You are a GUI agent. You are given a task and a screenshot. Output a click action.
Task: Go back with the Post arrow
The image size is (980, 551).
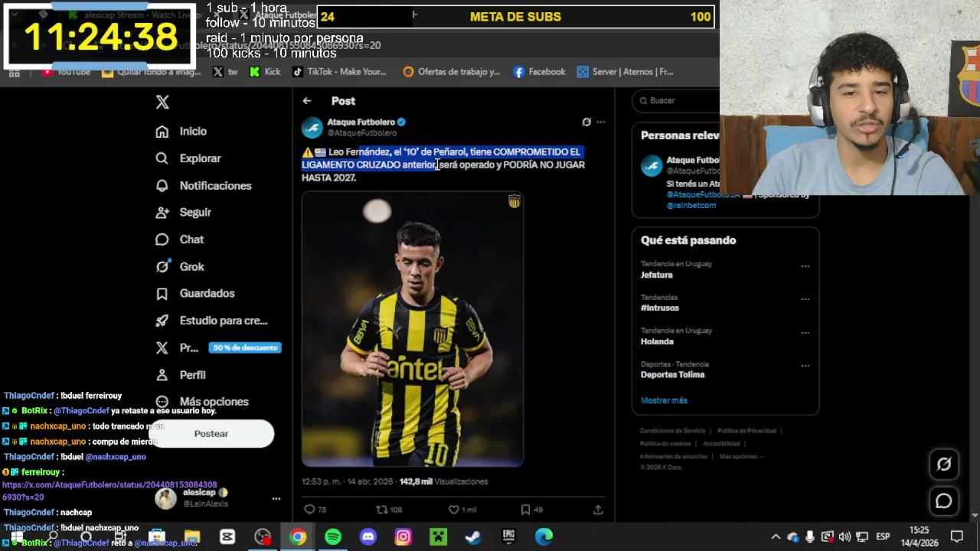[x=306, y=101]
